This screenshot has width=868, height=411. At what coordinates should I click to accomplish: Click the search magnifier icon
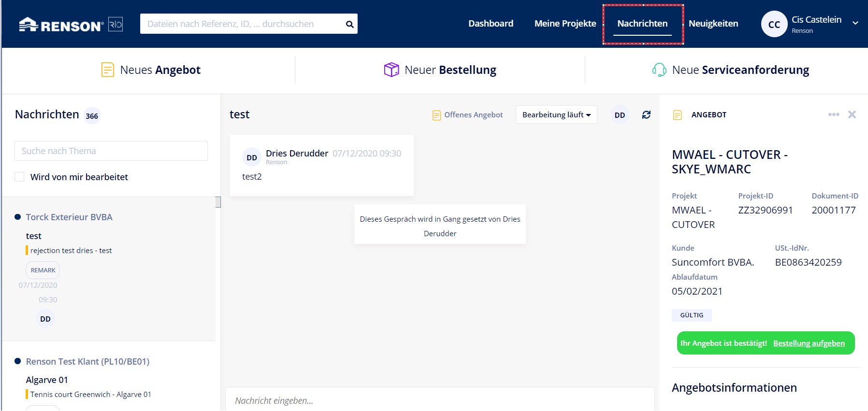(349, 24)
